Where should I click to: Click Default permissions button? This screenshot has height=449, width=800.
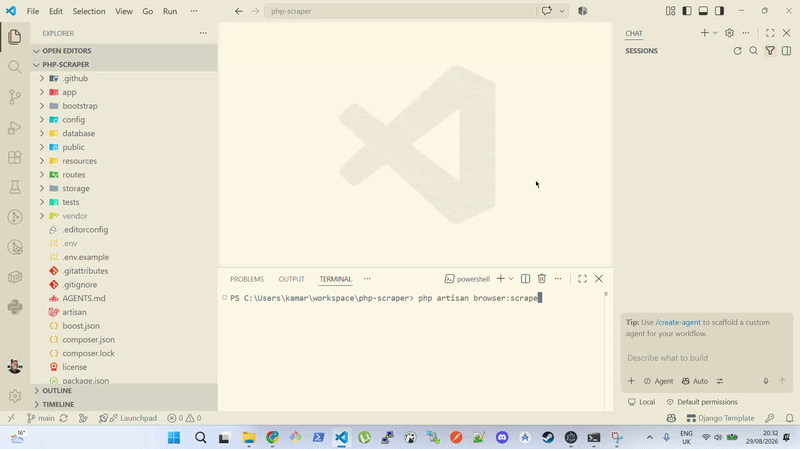[x=702, y=402]
